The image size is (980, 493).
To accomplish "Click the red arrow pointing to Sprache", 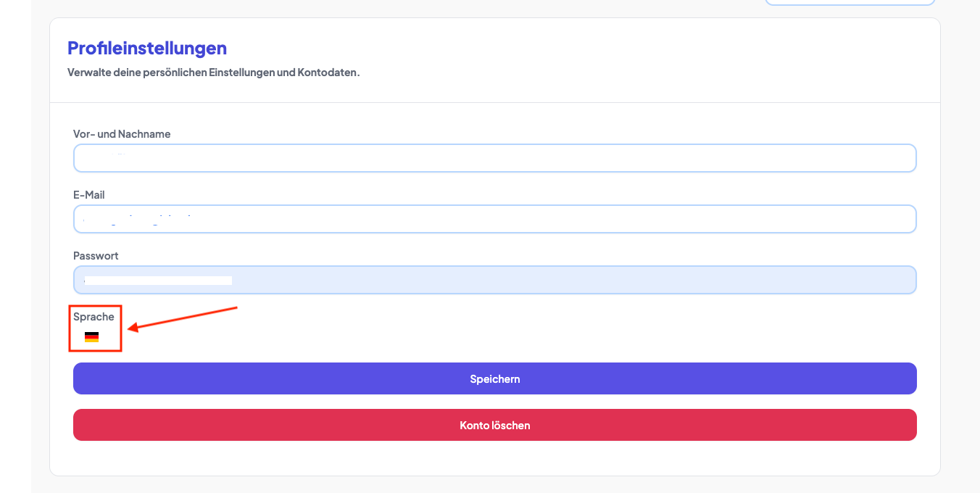I will click(183, 319).
